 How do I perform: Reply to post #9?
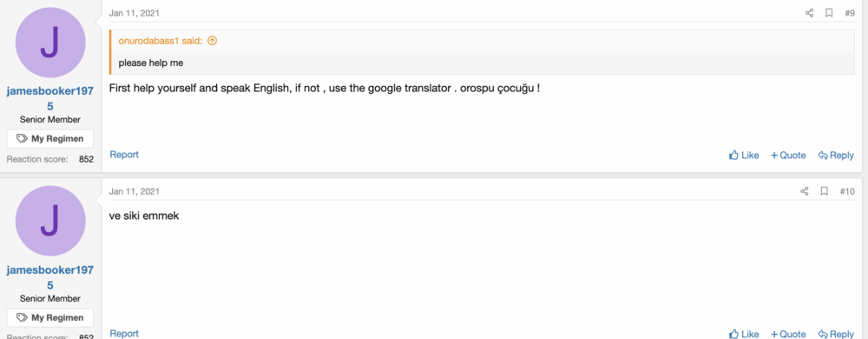click(836, 155)
